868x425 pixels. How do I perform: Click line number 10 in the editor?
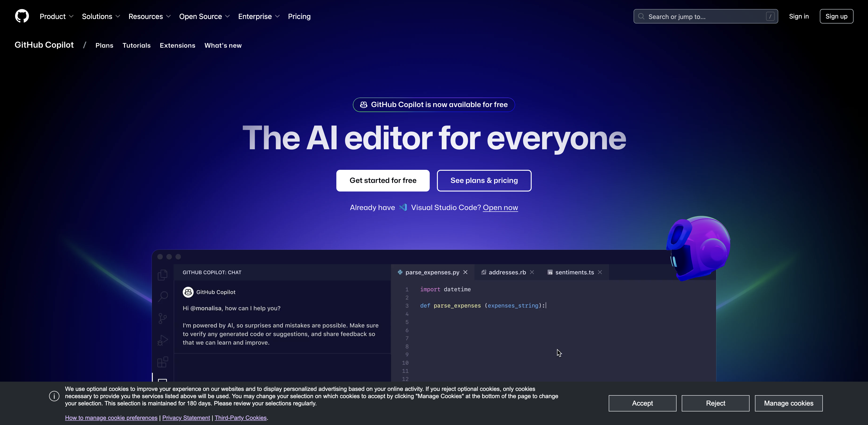pyautogui.click(x=405, y=363)
